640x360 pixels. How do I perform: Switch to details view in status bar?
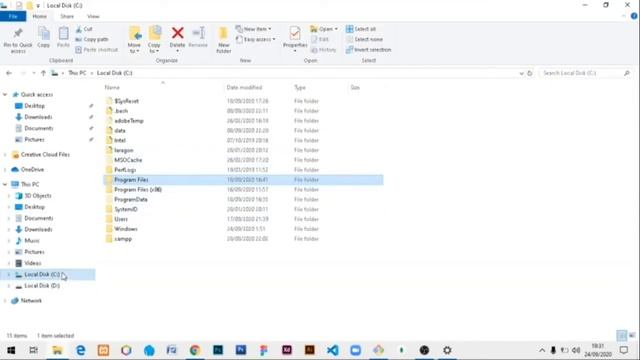pos(621,336)
